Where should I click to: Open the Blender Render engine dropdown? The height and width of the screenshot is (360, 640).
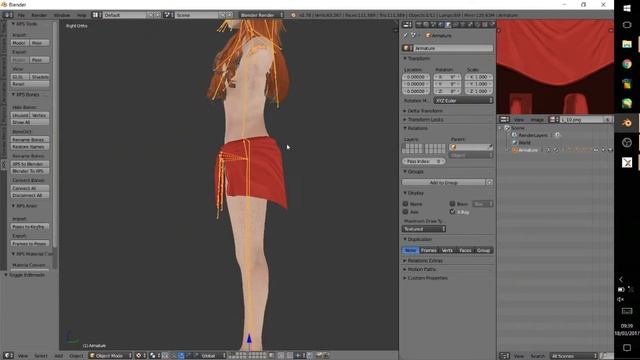point(261,15)
